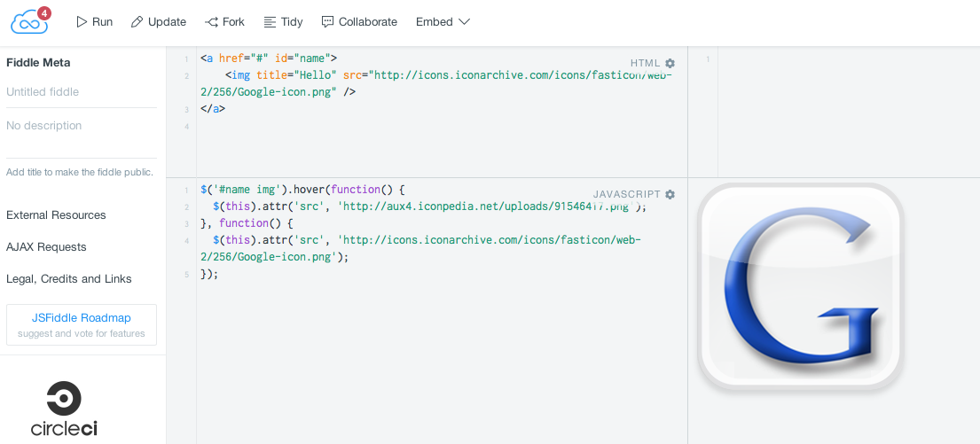Click the JAVASCRIPT panel label
This screenshot has width=980, height=444.
(x=627, y=194)
